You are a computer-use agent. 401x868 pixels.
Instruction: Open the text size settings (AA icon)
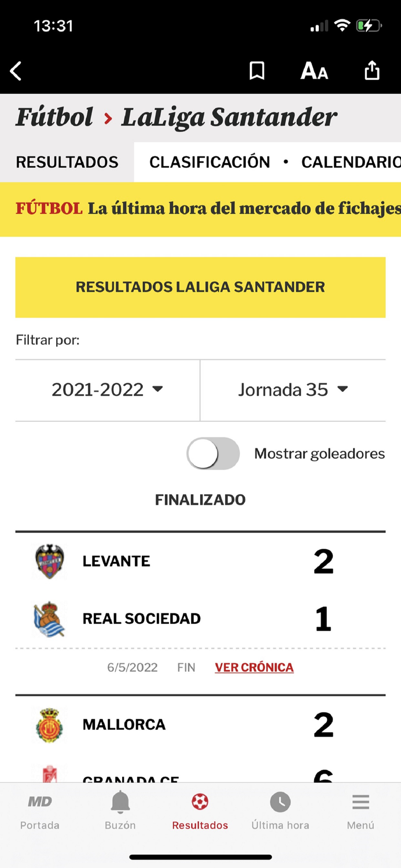click(x=314, y=71)
